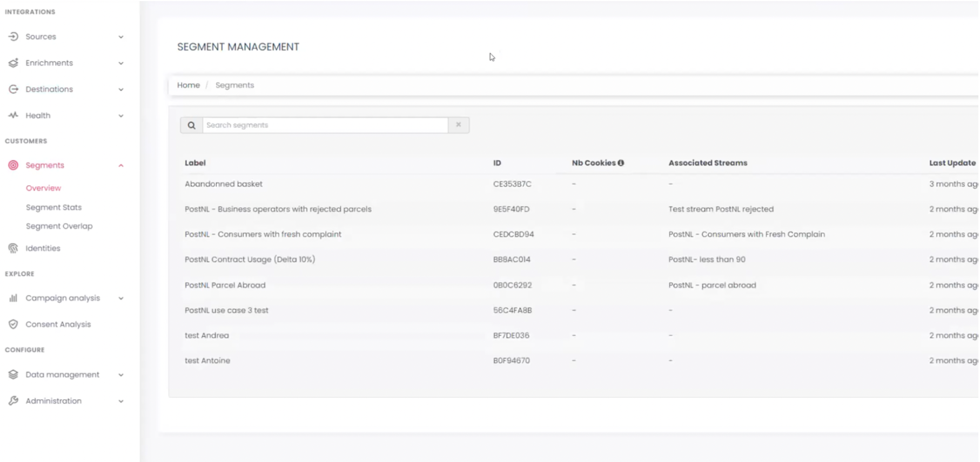
Task: Click segment ID CE353B7C
Action: tap(512, 184)
